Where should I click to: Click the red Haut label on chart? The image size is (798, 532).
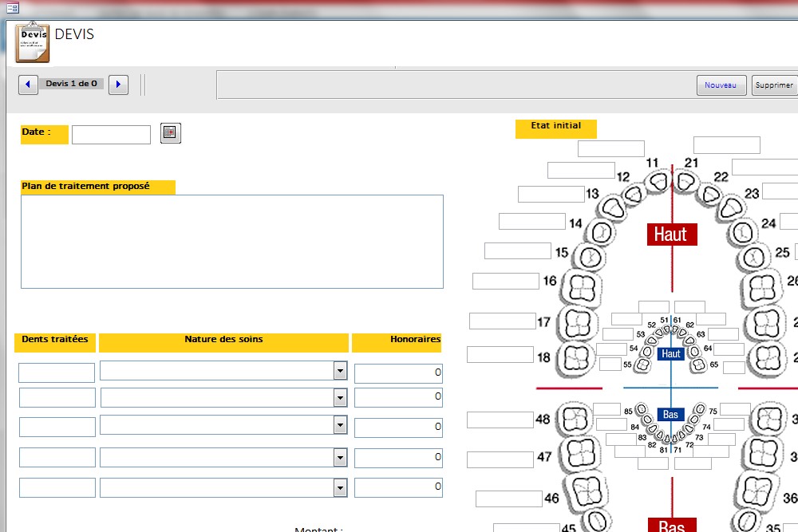[x=671, y=234]
